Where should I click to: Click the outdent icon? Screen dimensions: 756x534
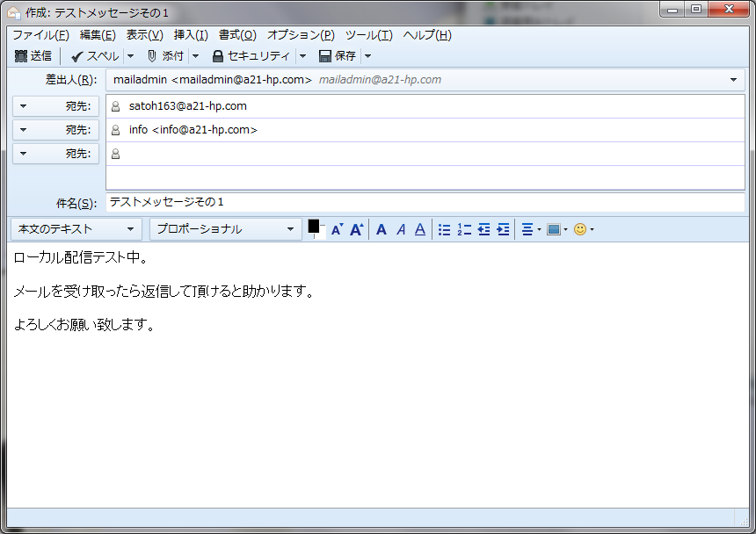[x=483, y=230]
